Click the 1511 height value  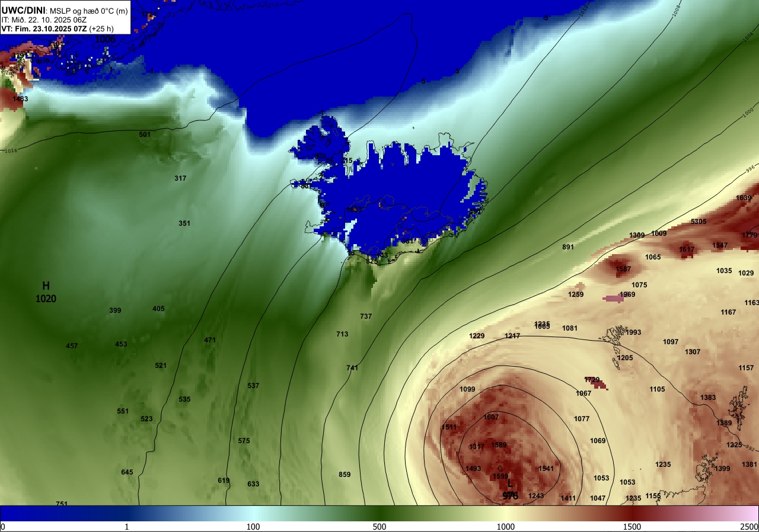pyautogui.click(x=449, y=427)
